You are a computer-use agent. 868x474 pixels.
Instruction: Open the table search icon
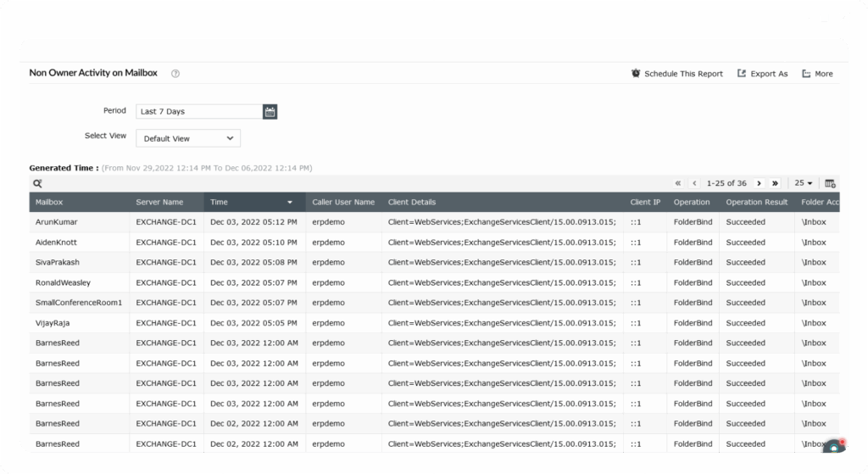(x=37, y=183)
